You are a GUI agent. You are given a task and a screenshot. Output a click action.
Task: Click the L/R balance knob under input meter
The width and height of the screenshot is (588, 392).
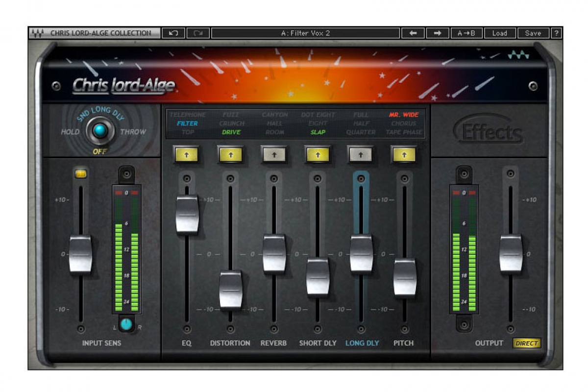(126, 324)
